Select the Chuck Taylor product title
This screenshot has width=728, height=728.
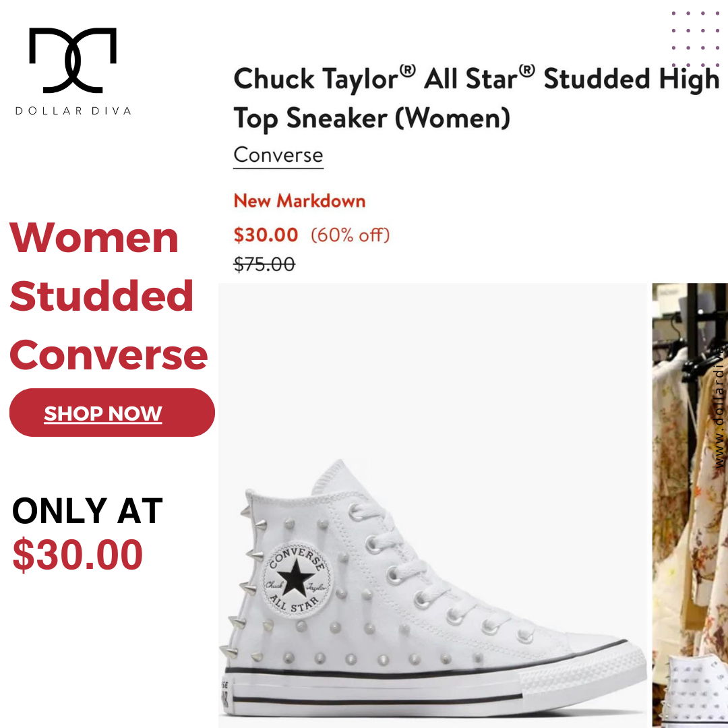[477, 98]
